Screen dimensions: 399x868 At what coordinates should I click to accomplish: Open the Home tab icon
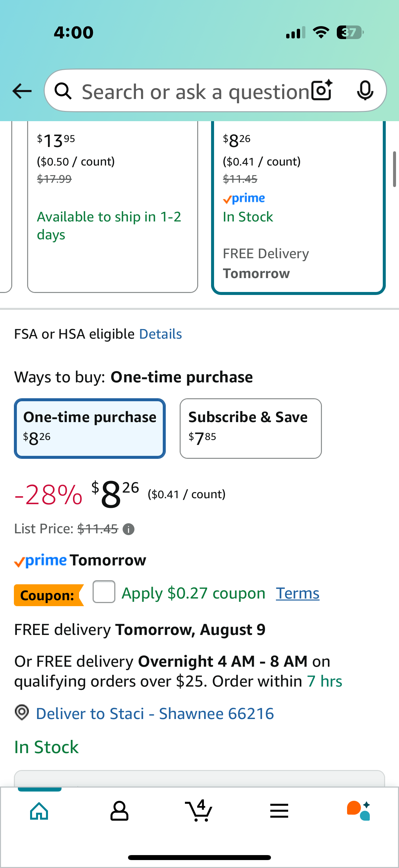coord(39,811)
